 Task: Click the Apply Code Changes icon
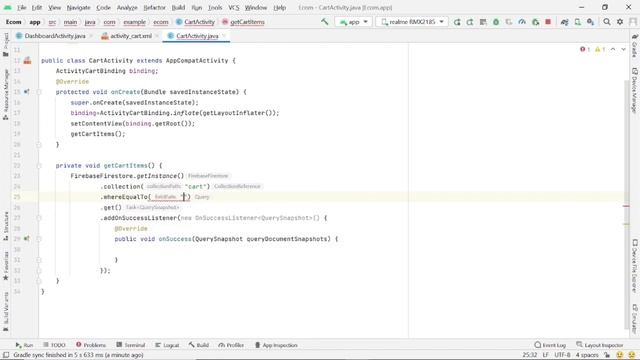pos(483,22)
